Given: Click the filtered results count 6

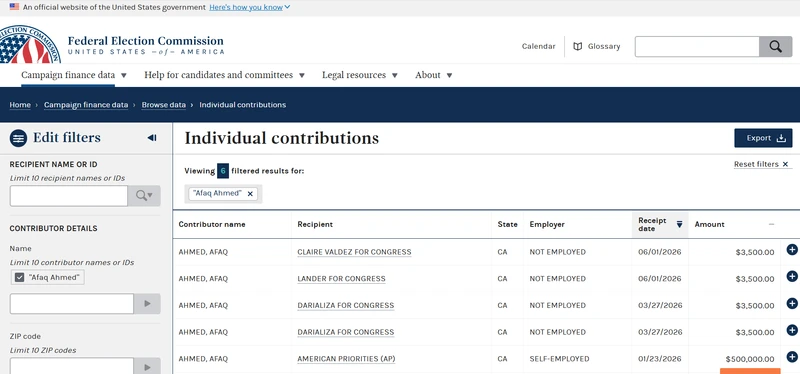Looking at the screenshot, I should point(223,171).
